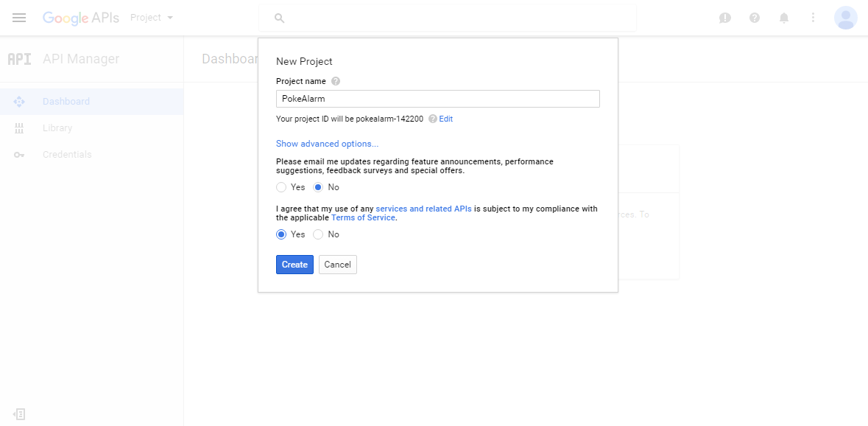This screenshot has height=426, width=868.
Task: Open the notifications bell
Action: coord(784,18)
